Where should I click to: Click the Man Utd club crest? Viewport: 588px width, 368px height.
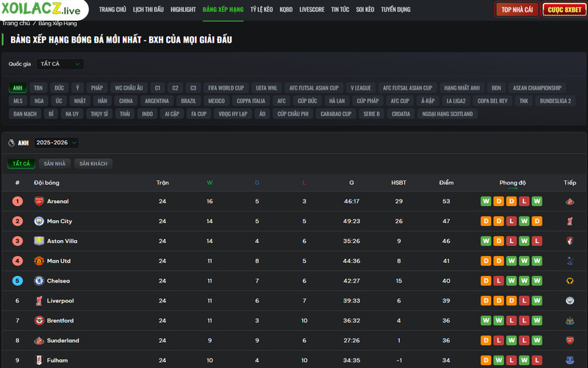39,261
